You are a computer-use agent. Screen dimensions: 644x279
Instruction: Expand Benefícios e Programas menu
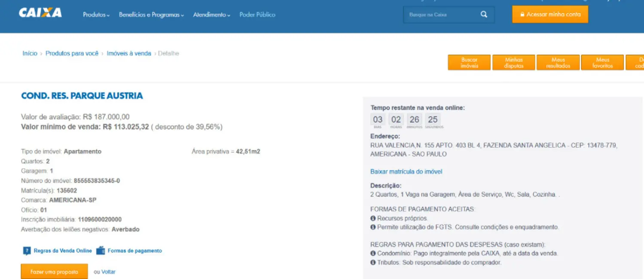coord(151,15)
